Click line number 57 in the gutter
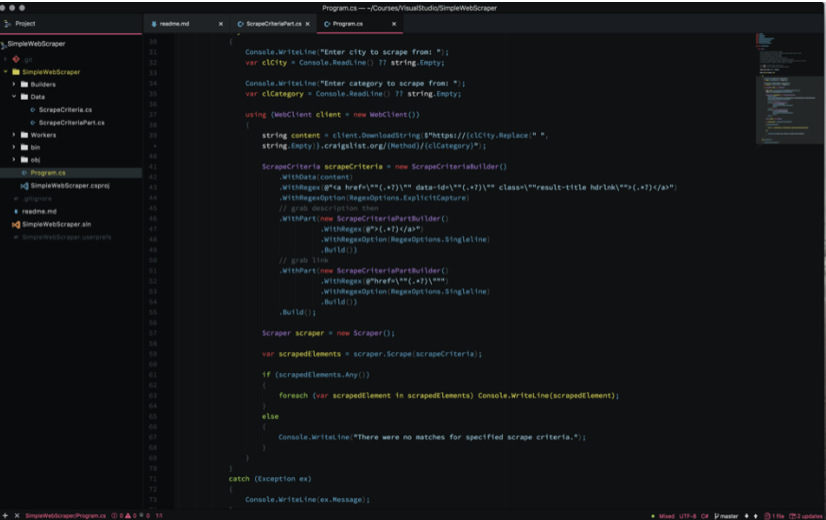 pos(153,333)
